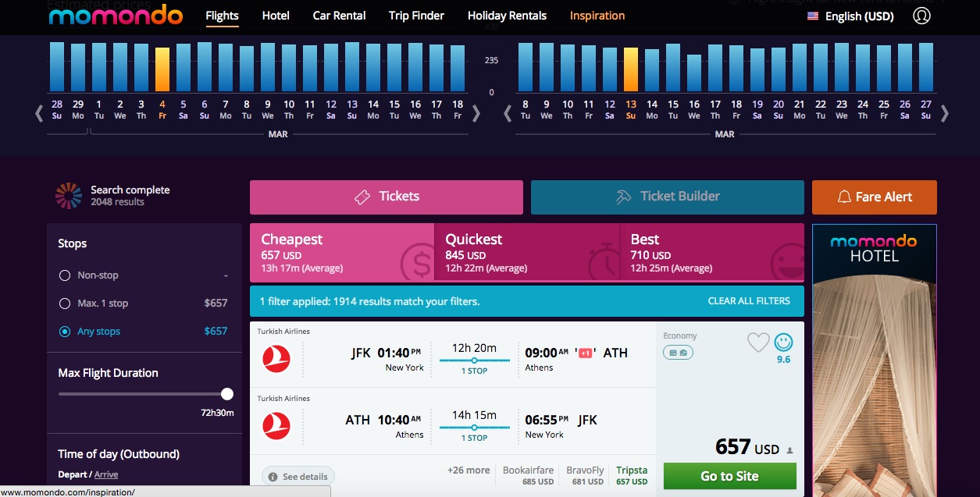Sort results by Cheapest

(x=342, y=252)
